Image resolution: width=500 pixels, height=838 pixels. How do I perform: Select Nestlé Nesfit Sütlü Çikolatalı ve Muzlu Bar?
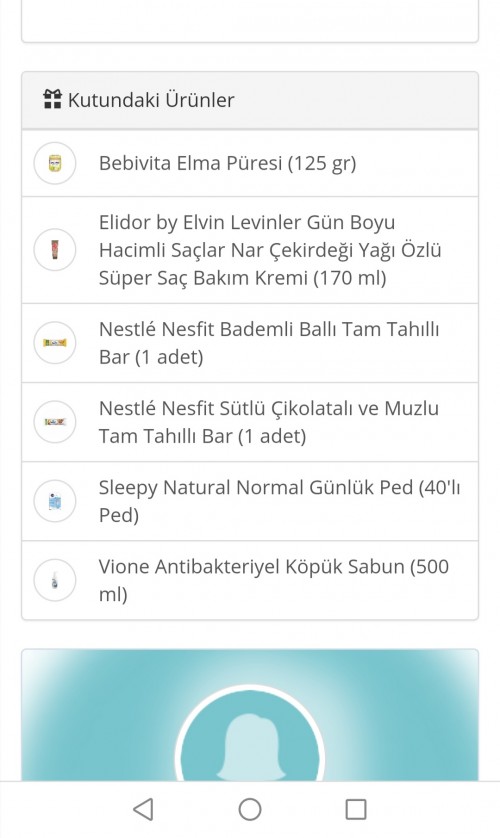tap(269, 422)
